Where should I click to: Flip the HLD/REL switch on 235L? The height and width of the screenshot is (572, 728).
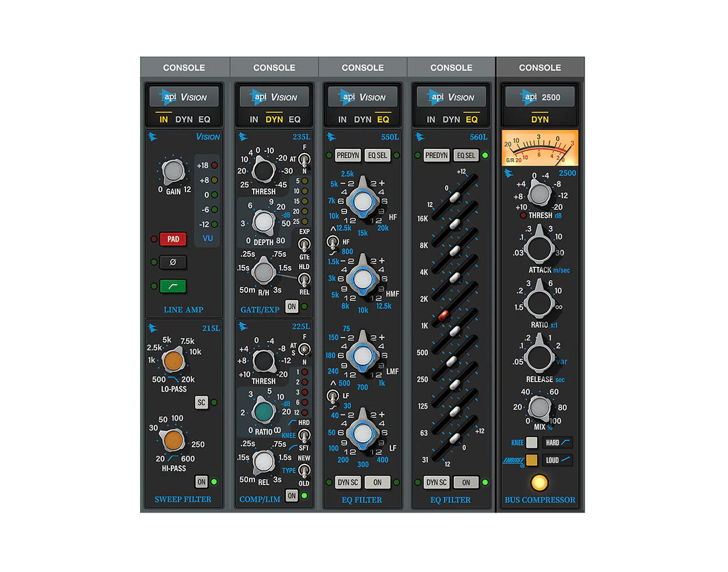[304, 280]
